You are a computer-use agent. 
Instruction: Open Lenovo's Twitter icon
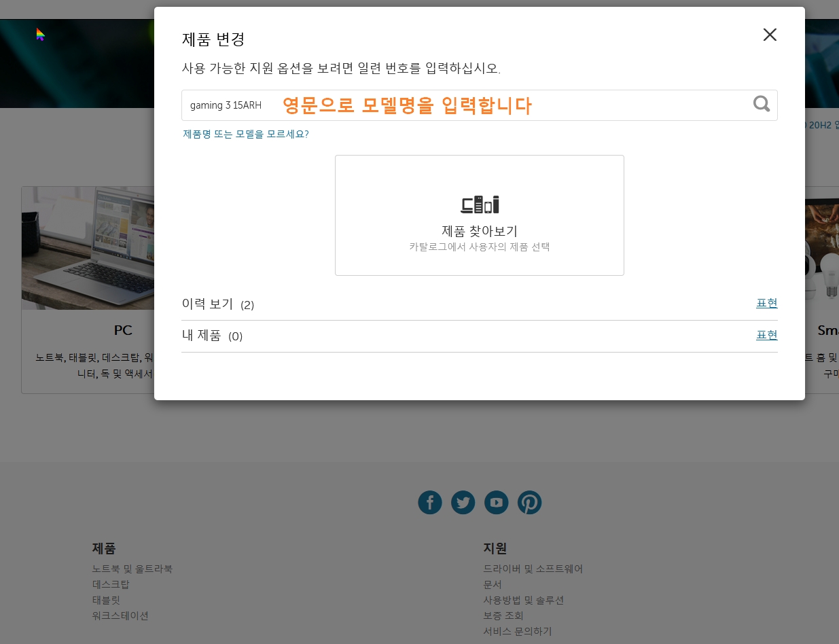463,502
